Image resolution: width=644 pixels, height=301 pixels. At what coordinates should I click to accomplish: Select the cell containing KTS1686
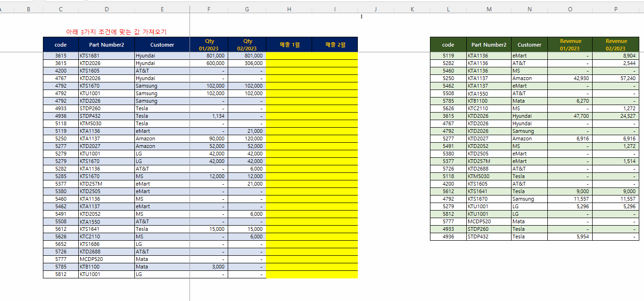[107, 244]
